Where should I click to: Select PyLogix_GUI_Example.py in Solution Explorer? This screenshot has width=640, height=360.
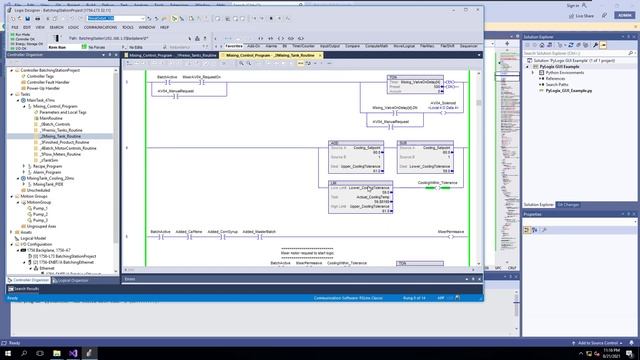(569, 91)
